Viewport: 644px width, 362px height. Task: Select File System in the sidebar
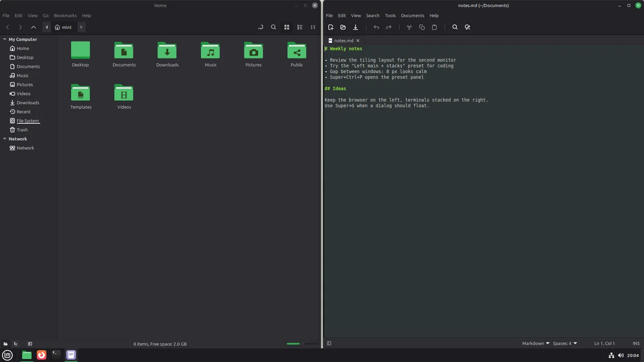[28, 121]
